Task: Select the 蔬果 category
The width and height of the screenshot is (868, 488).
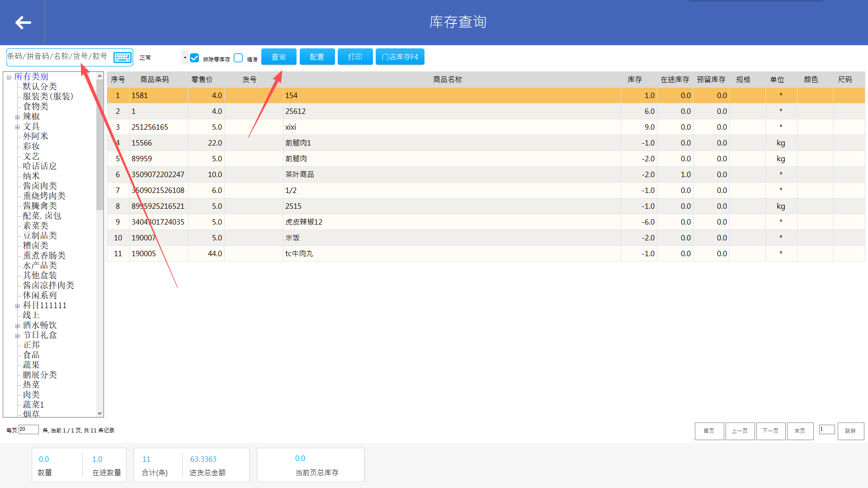Action: [31, 365]
